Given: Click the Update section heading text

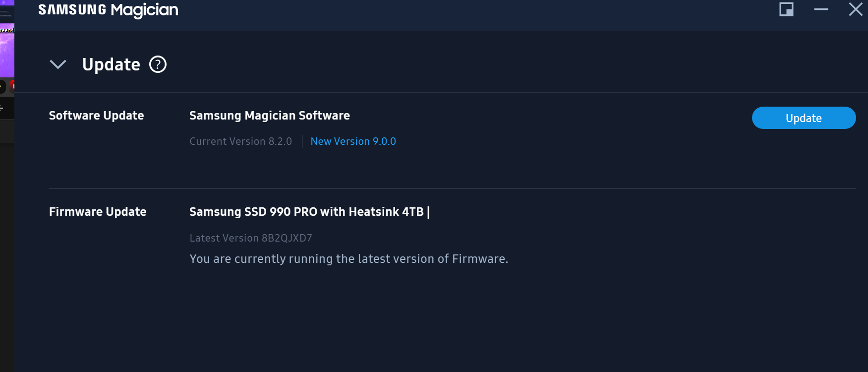Looking at the screenshot, I should point(111,64).
